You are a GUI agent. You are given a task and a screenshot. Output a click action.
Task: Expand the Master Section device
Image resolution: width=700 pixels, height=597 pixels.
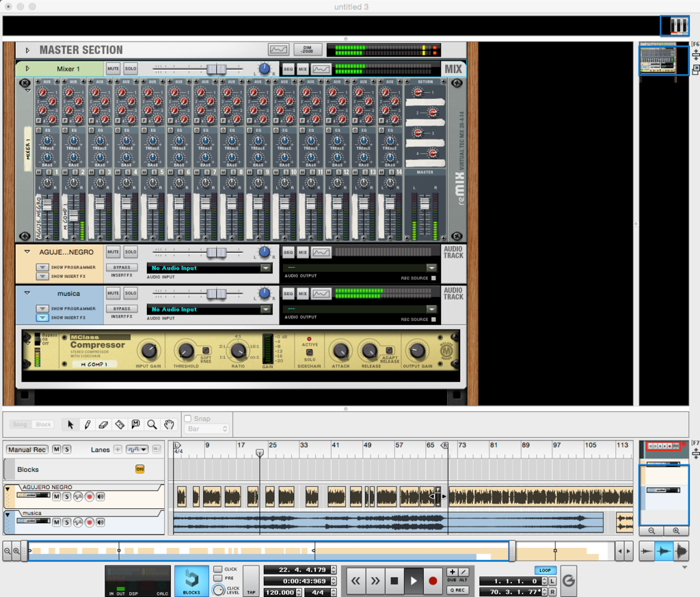(27, 50)
